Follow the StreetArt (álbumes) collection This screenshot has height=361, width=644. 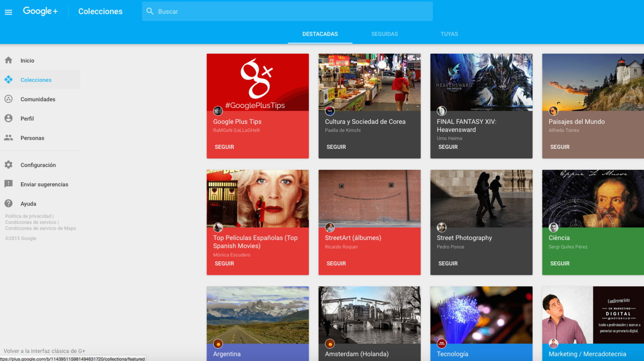coord(336,263)
